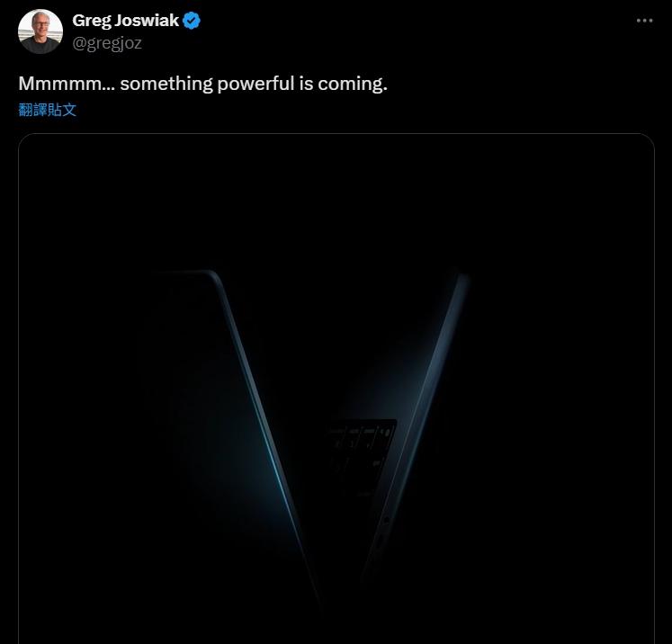Open the dark laptop teaser image
Screen dimensions: 672x644
tap(336, 389)
